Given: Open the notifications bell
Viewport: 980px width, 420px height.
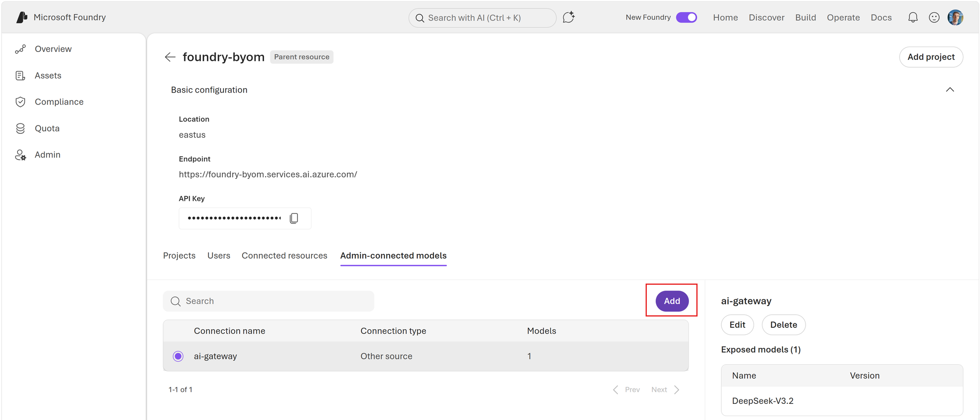Looking at the screenshot, I should [x=912, y=18].
